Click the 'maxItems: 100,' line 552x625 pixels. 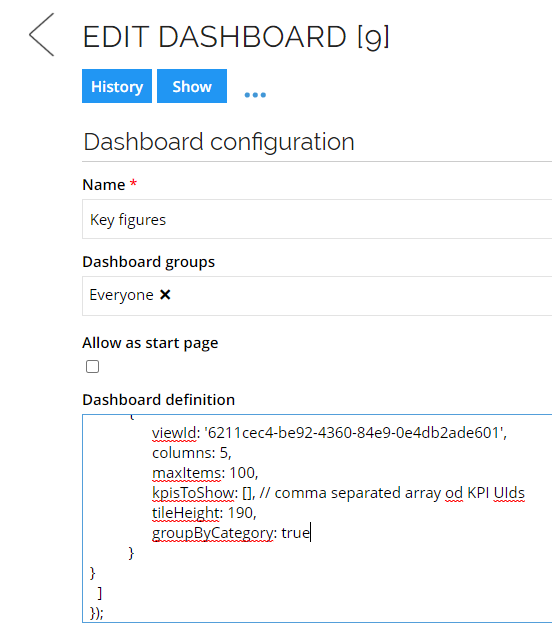pyautogui.click(x=205, y=473)
